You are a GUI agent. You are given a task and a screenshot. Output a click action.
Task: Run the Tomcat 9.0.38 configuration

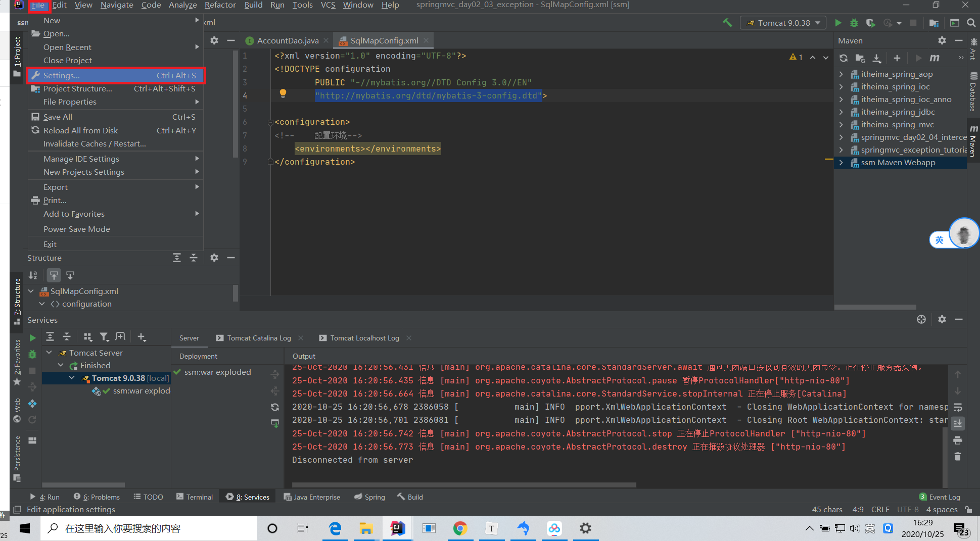pyautogui.click(x=838, y=22)
